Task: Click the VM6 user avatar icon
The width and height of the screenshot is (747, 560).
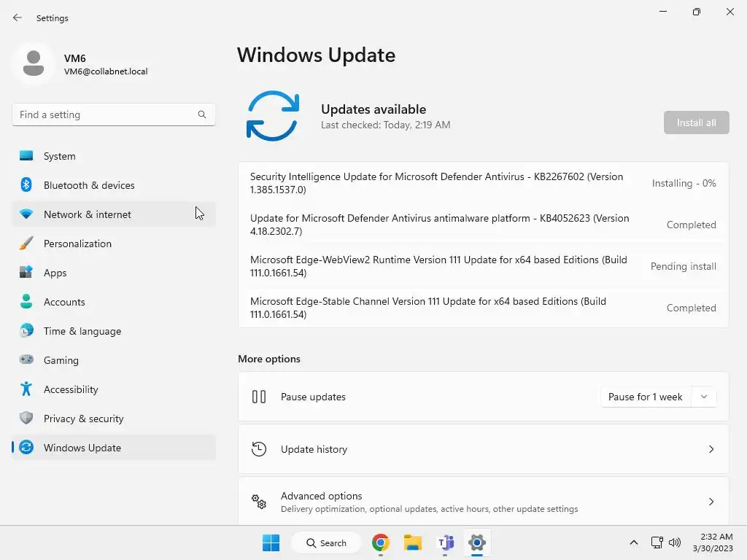Action: coord(34,63)
